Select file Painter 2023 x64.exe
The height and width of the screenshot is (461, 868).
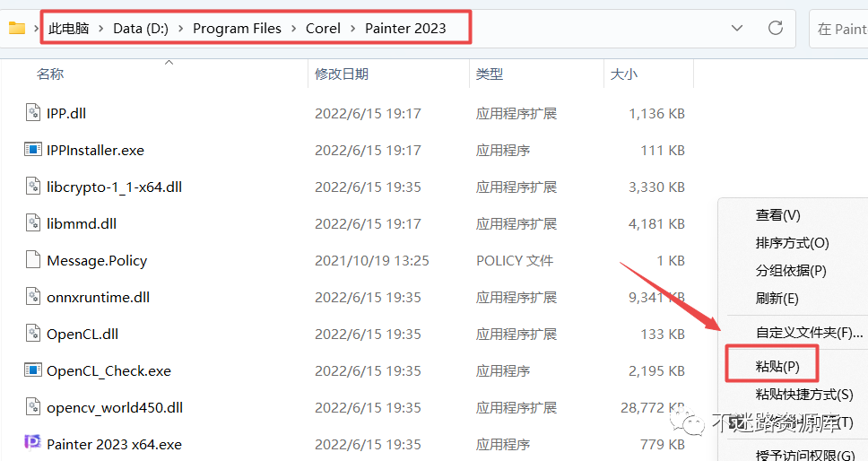[x=114, y=444]
